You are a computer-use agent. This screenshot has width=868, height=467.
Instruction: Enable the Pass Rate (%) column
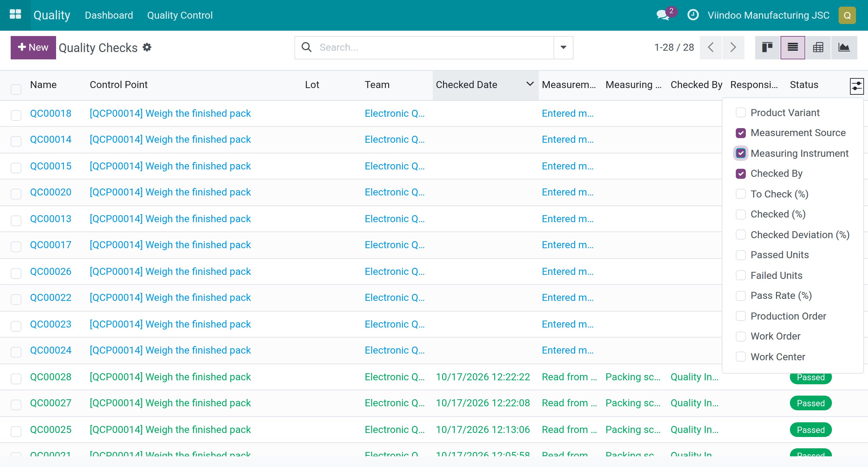pyautogui.click(x=740, y=296)
